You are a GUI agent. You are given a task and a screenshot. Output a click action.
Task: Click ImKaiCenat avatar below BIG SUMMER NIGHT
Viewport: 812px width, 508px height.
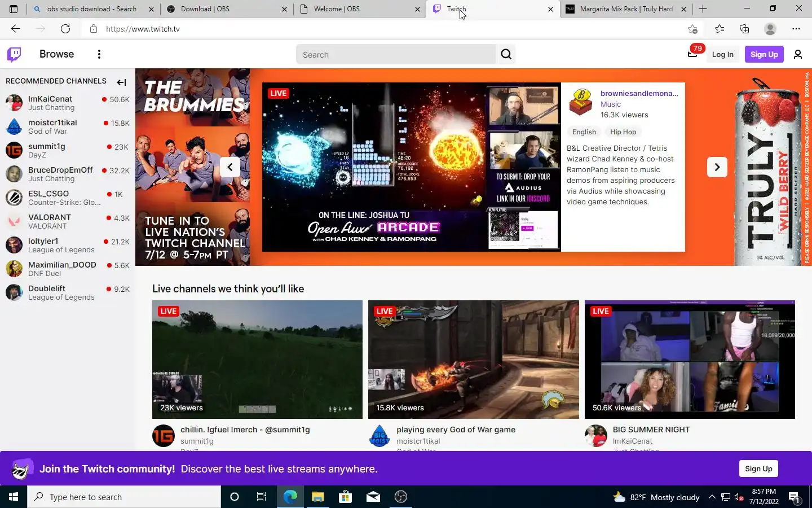[596, 436]
